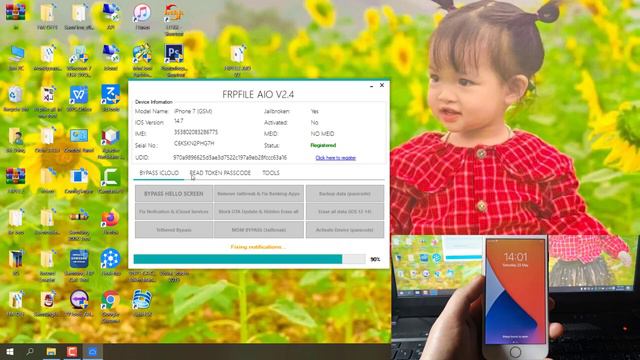
Task: Open the Firefox desktop shortcut
Action: click(111, 222)
